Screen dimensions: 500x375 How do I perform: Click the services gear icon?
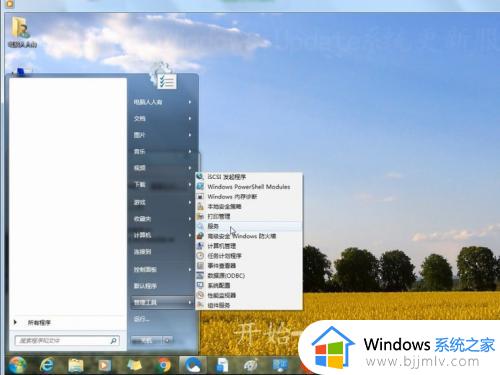(x=200, y=226)
